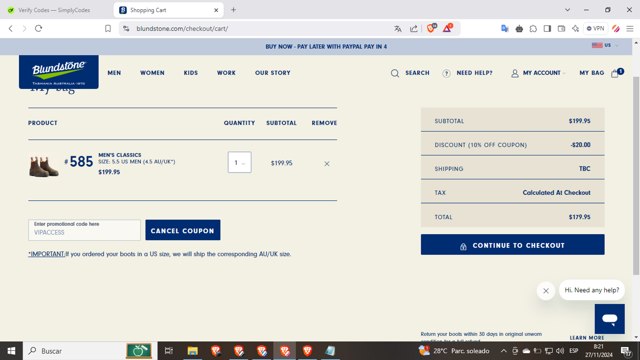Switch to Verify Codes SimplyCodes tab
640x360 pixels.
click(x=54, y=10)
